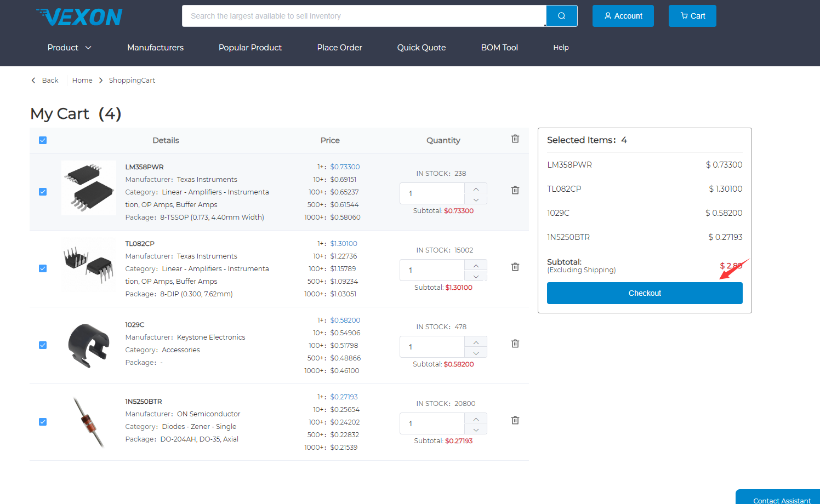Decrease the TL082CP quantity

(x=476, y=276)
